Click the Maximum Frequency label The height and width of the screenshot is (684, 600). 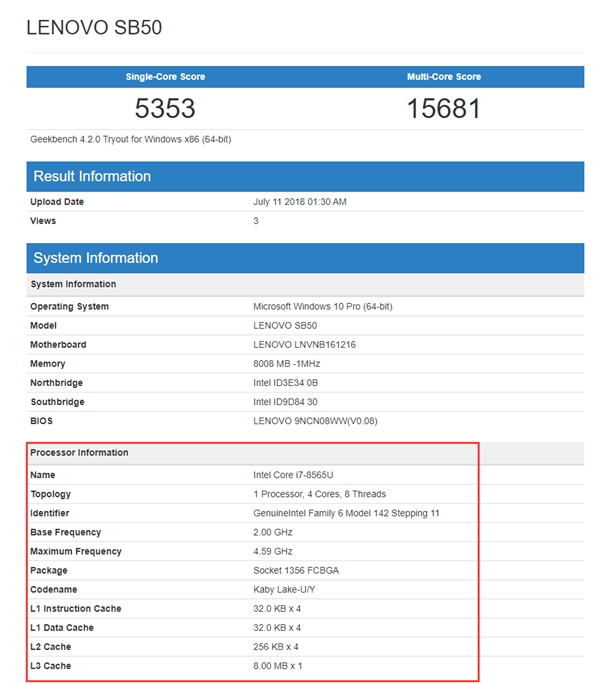tap(76, 551)
